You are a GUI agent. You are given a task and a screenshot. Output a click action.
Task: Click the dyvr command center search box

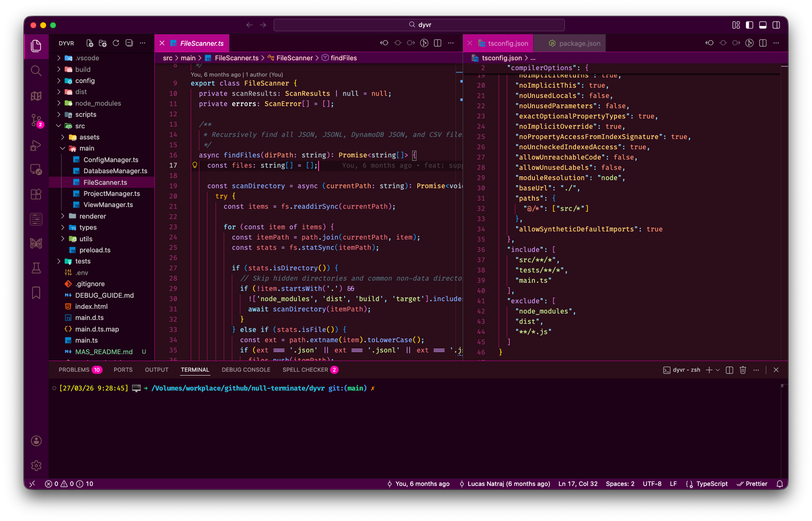[x=419, y=25]
